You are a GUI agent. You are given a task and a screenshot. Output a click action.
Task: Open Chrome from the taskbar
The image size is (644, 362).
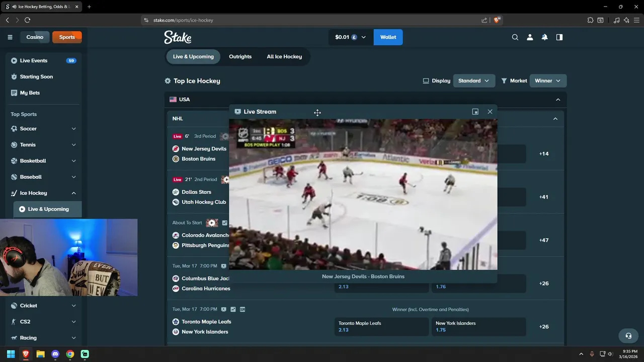[x=70, y=354]
